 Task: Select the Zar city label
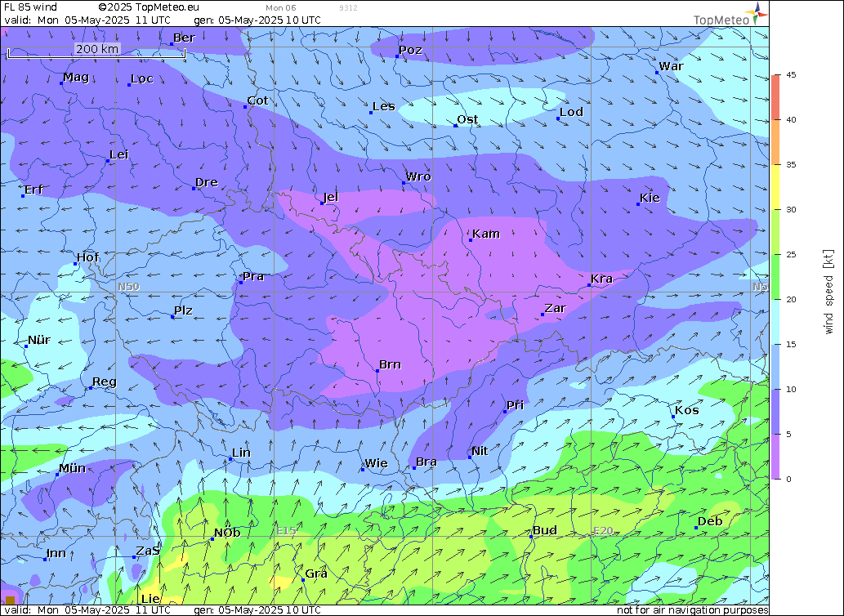pos(555,308)
